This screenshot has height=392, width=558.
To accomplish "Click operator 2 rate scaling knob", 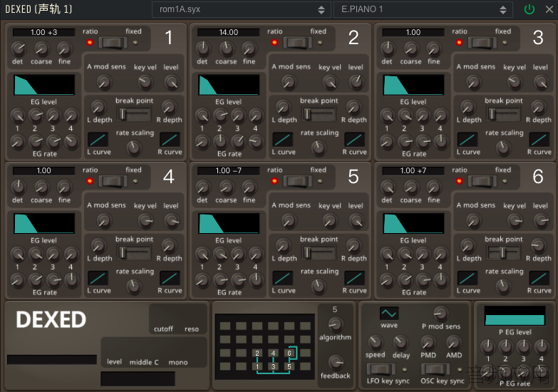I will pos(318,148).
